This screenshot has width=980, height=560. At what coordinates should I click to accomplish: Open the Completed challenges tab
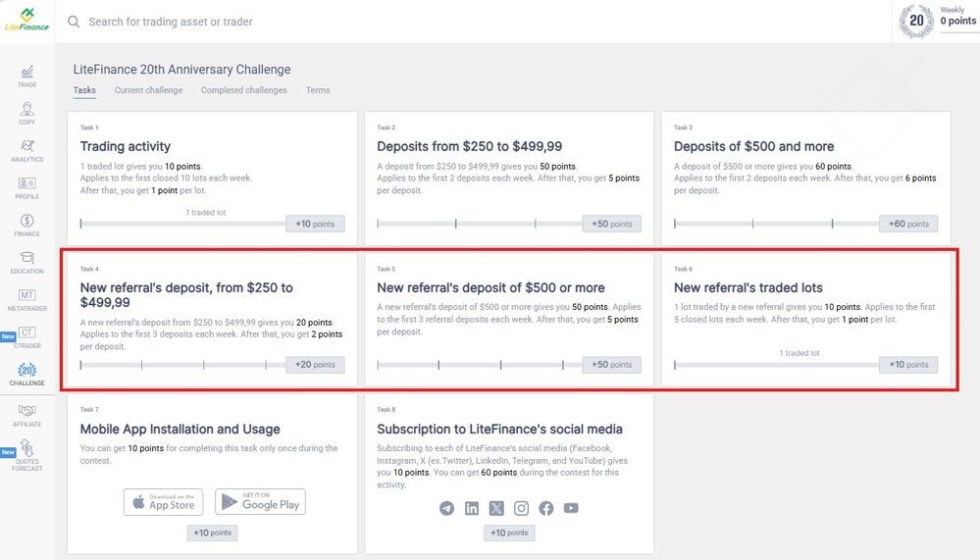pos(243,90)
